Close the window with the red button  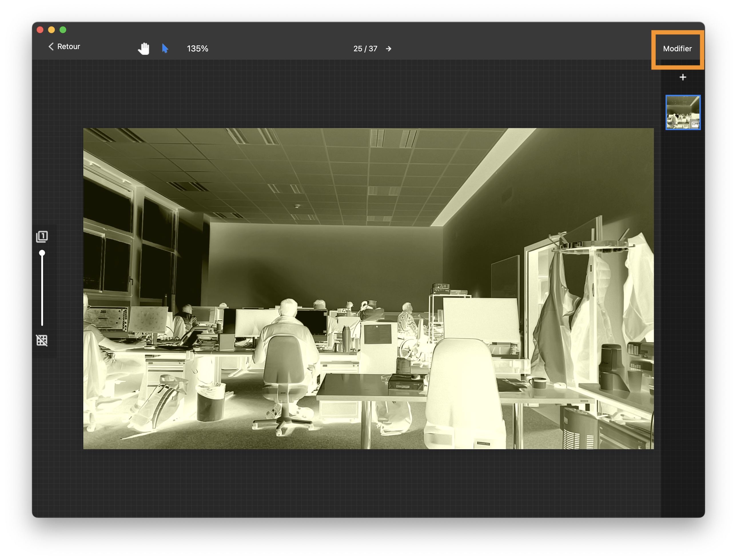pos(40,30)
